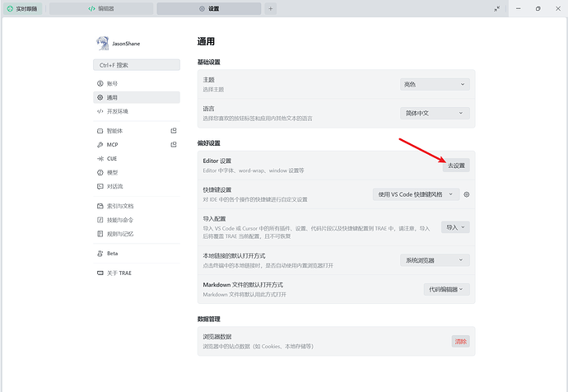
Task: Open the 模型 models section
Action: coord(136,172)
